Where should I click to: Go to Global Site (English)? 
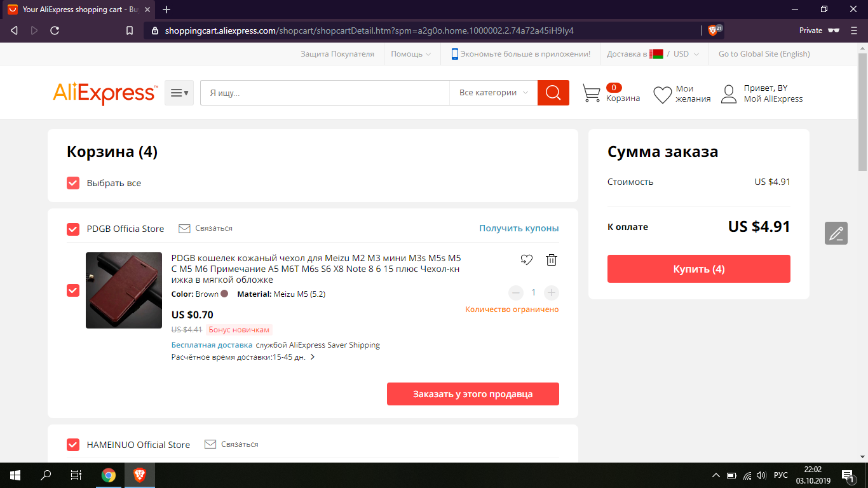coord(764,54)
